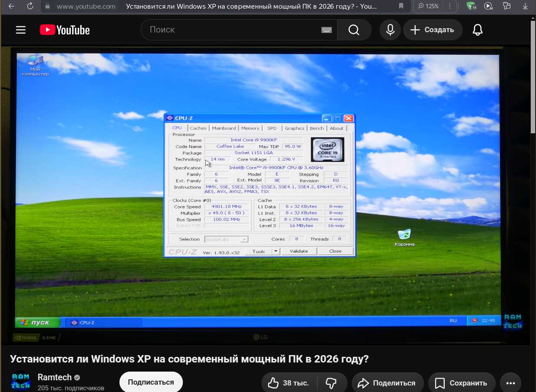Viewport: 536px width, 392px height.
Task: Share the video via Поделиться
Action: click(x=387, y=383)
